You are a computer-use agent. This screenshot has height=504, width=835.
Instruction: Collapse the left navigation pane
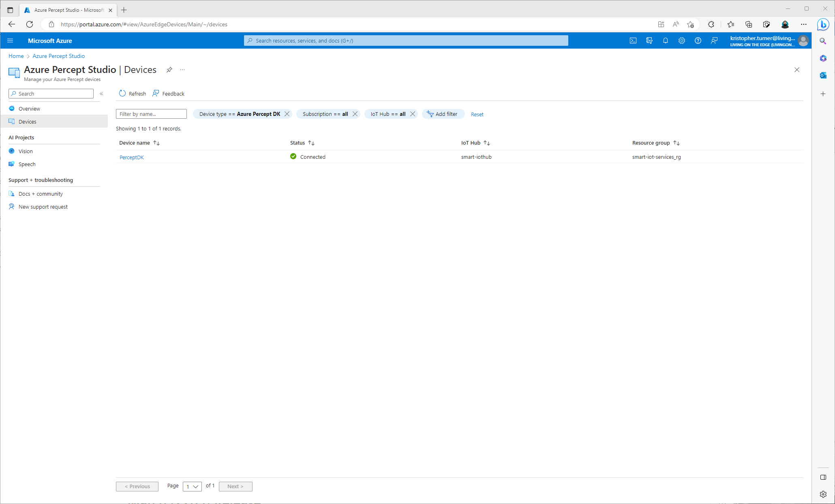pyautogui.click(x=101, y=94)
